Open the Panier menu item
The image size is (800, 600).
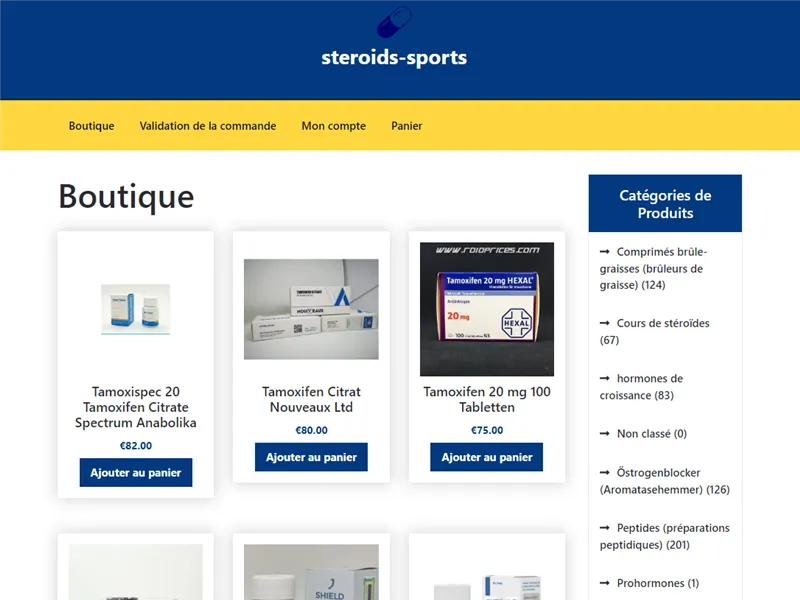[407, 126]
